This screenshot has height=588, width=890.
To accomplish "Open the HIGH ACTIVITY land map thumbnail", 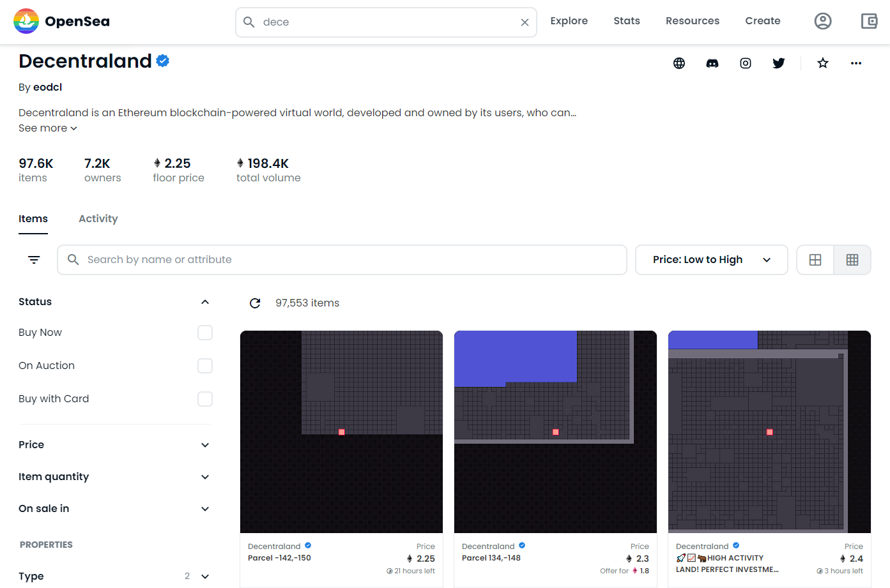I will (x=769, y=432).
